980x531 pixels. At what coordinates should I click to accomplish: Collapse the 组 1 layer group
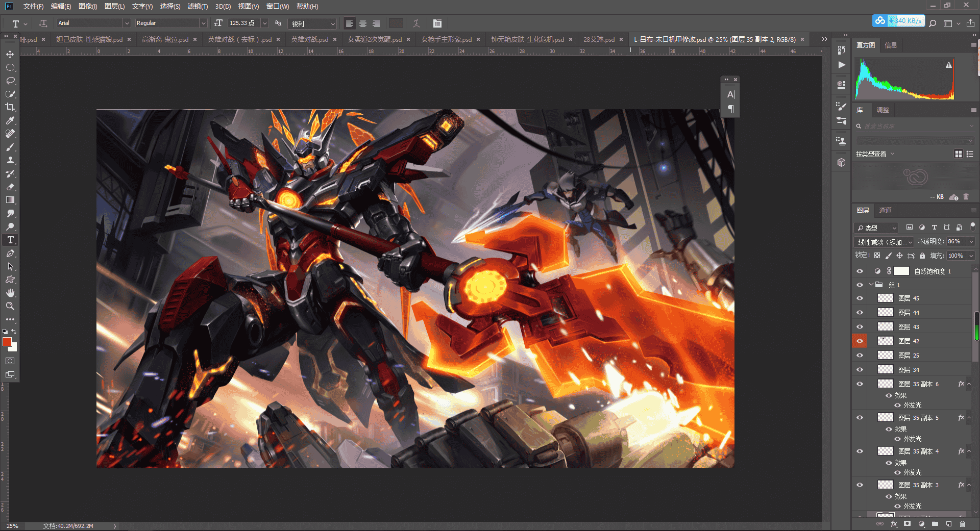click(871, 285)
